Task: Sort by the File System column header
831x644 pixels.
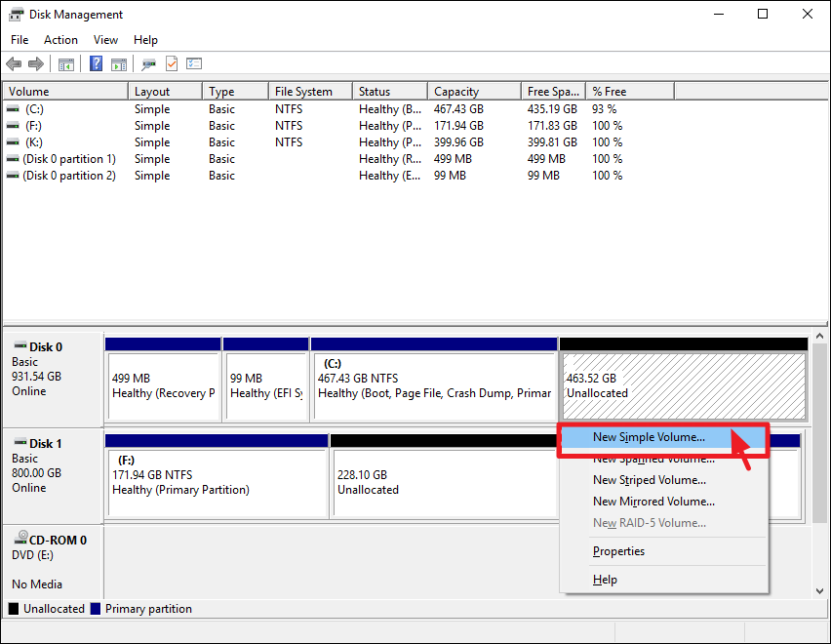Action: tap(310, 91)
